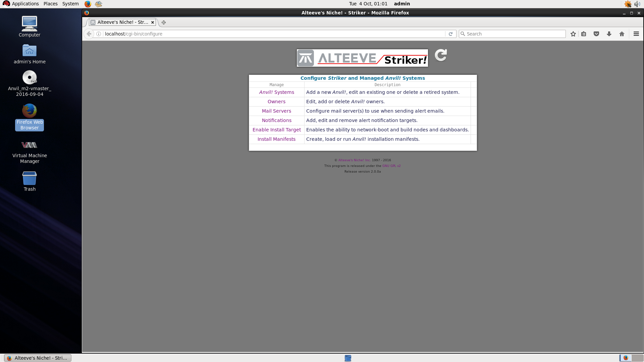Open the Trash desktop icon
Image resolution: width=644 pixels, height=362 pixels.
pyautogui.click(x=30, y=181)
